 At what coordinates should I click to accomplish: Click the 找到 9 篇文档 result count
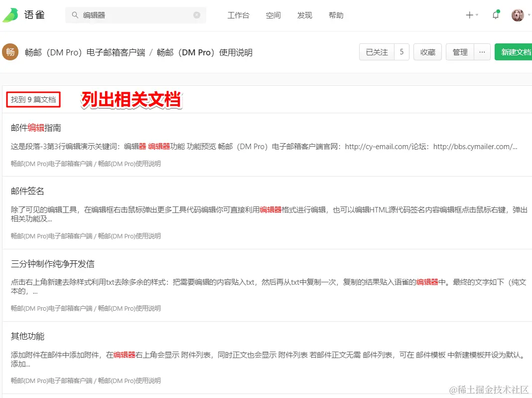point(33,100)
